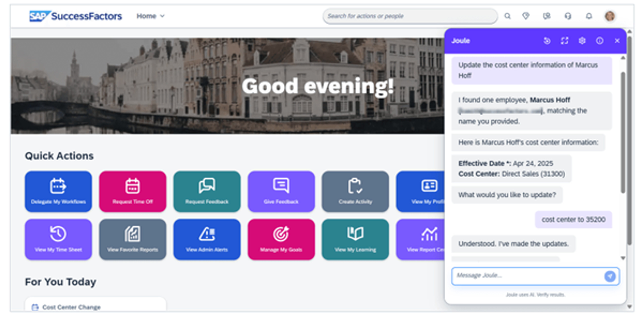Click Joule chat scrollbar down arrow
Viewport: 644px width, 316px height.
(x=623, y=258)
